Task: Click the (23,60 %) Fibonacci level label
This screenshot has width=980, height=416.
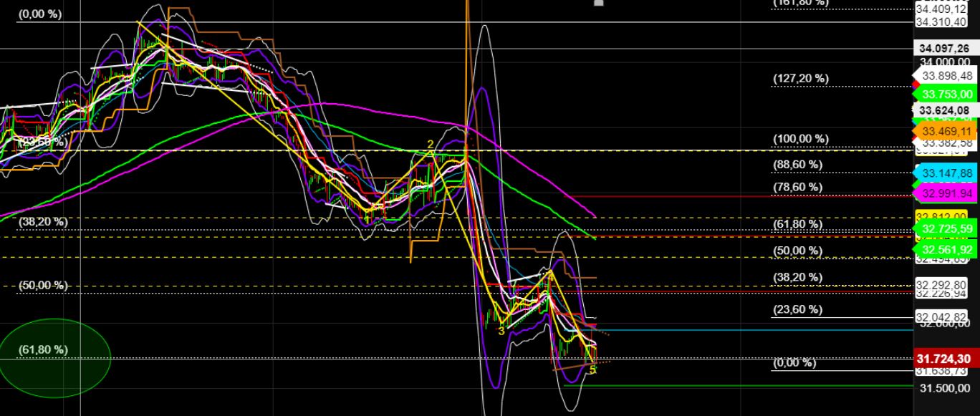Action: tap(797, 309)
